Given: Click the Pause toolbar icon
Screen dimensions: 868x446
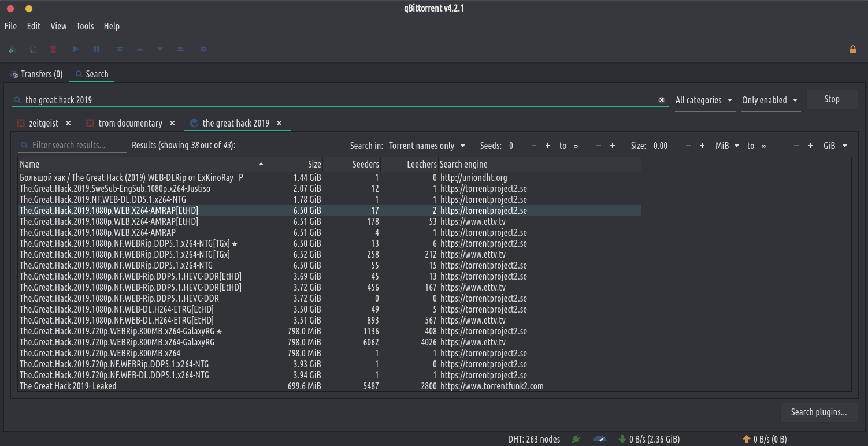Looking at the screenshot, I should click(x=97, y=50).
